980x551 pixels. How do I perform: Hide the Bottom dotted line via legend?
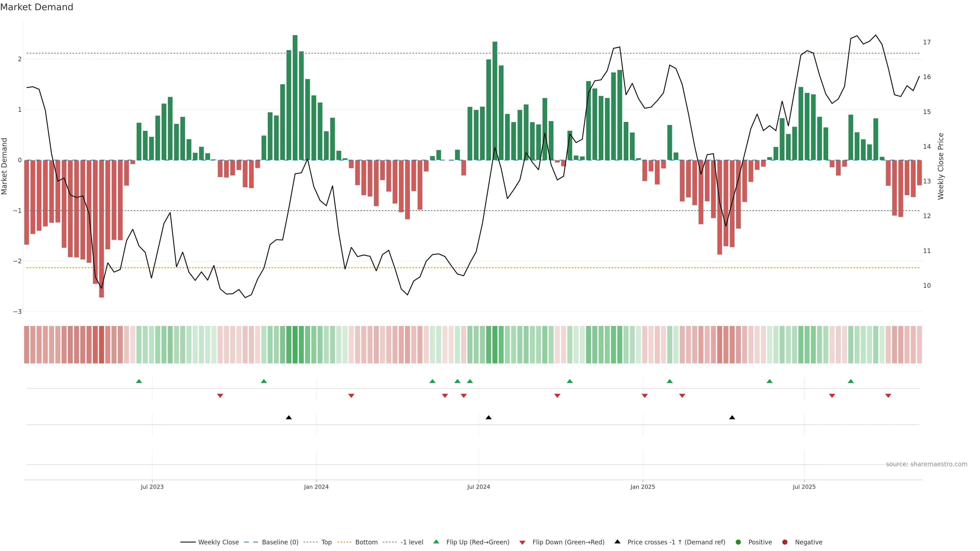coord(366,542)
